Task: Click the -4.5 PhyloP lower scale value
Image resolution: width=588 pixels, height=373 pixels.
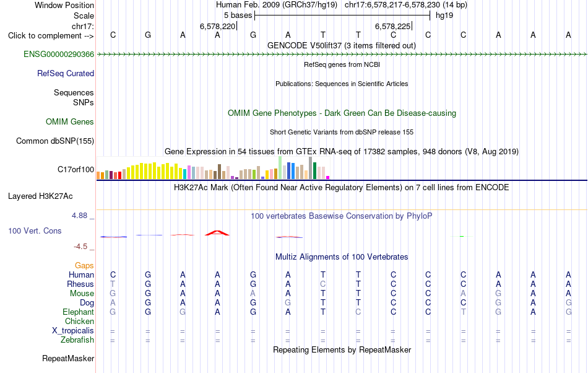Action: (80, 247)
